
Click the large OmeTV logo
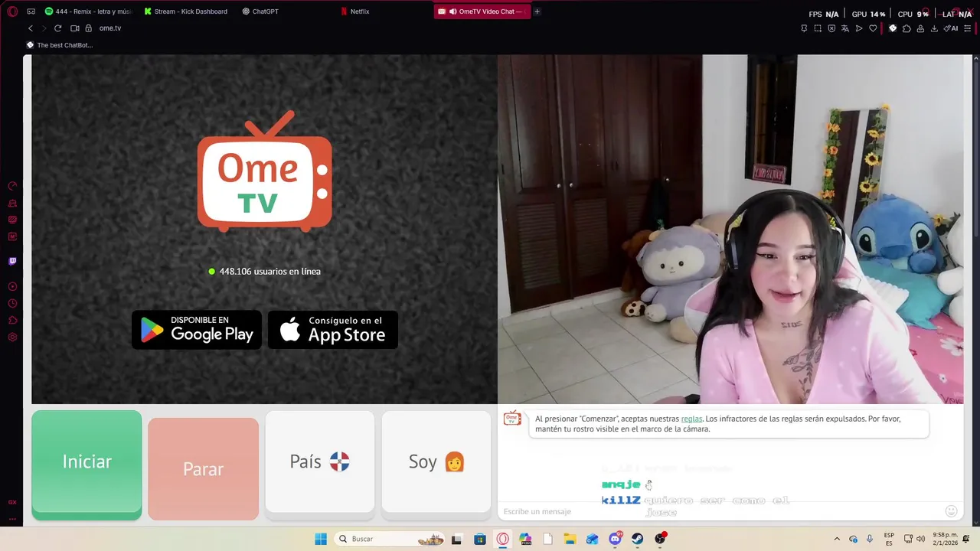click(265, 172)
